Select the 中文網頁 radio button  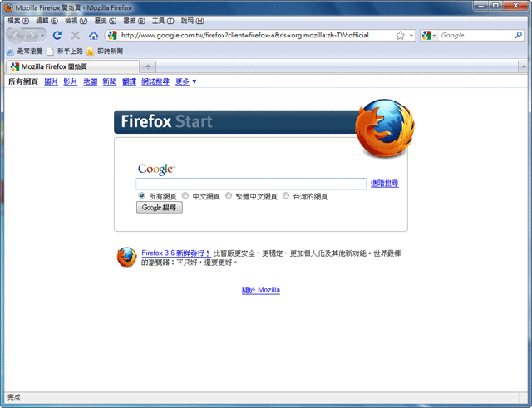click(x=185, y=195)
